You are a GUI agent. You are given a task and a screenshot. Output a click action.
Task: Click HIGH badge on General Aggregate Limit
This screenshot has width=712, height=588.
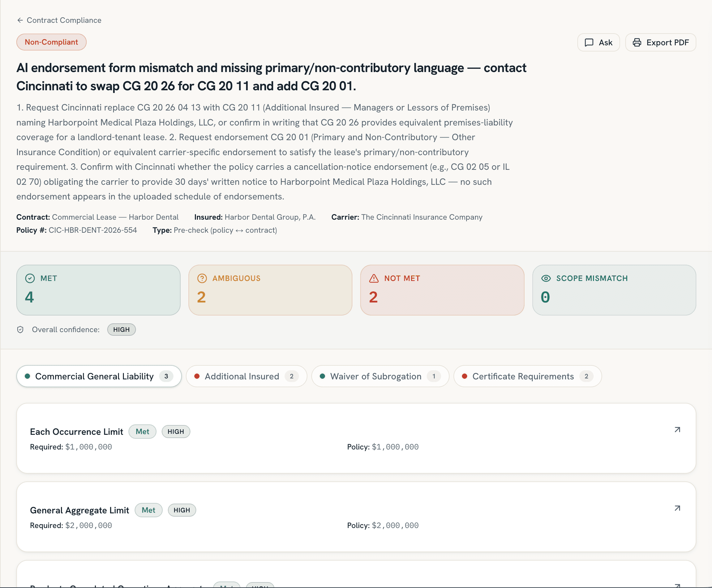(x=182, y=510)
